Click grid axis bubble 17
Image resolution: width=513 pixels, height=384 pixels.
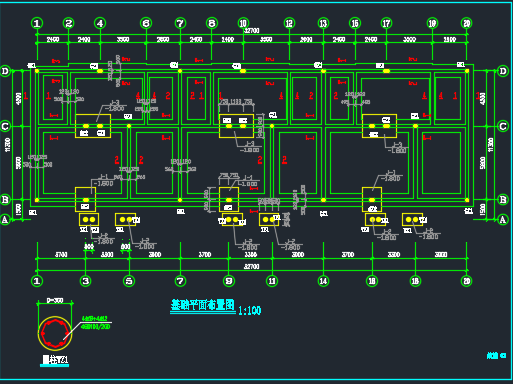tap(386, 23)
